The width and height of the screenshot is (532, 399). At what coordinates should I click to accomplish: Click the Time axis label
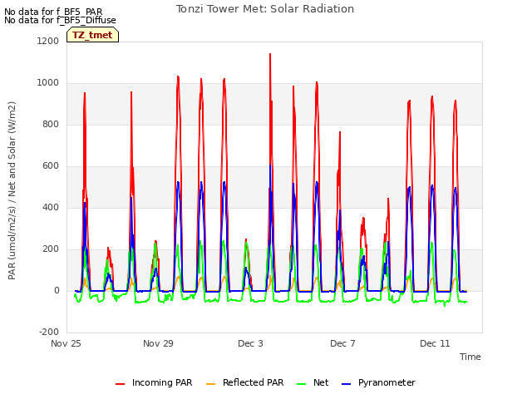coord(470,357)
